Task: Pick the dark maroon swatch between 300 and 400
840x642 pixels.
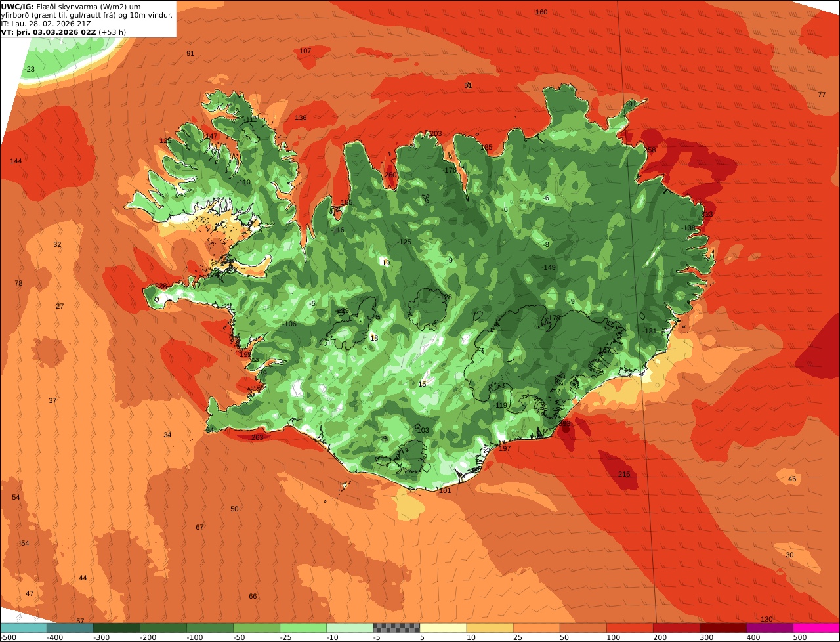Action: 723,628
